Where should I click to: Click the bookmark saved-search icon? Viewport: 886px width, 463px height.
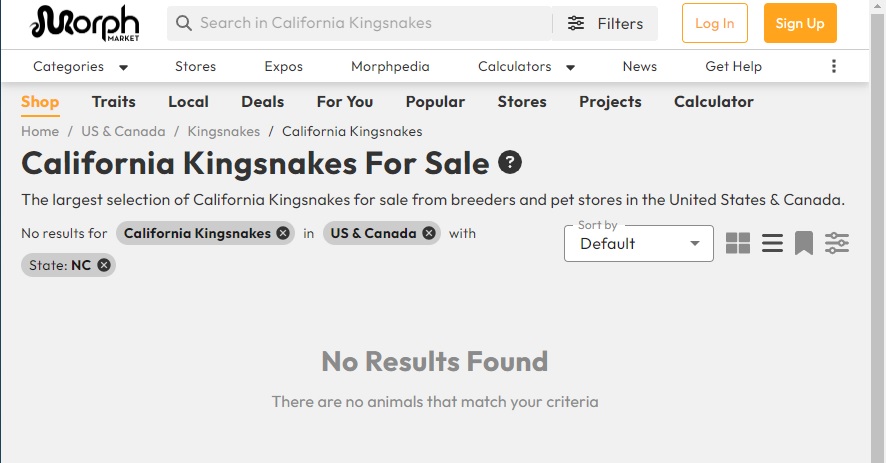pos(804,243)
